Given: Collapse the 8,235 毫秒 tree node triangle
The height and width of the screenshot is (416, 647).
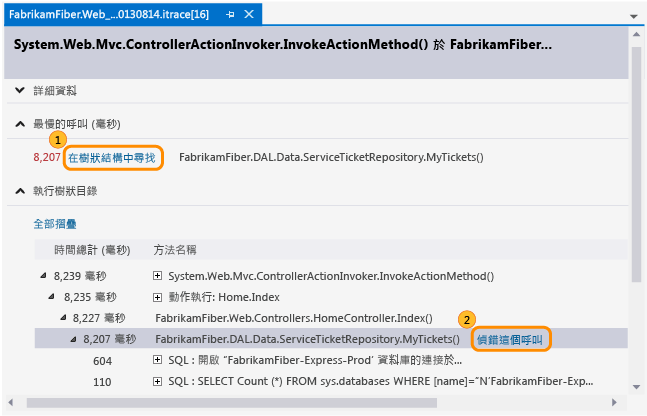Looking at the screenshot, I should (51, 296).
